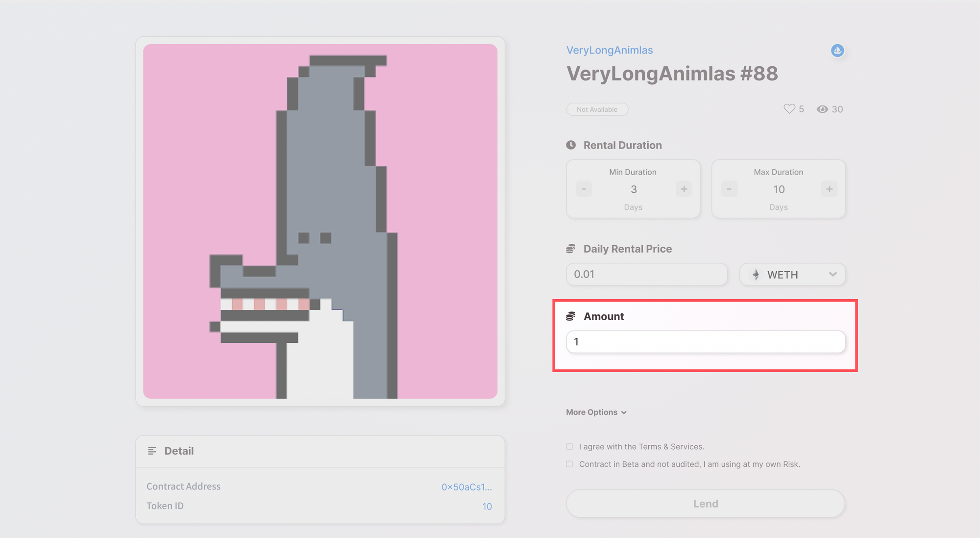Decrease Max Duration with minus
This screenshot has height=538, width=980.
coord(729,189)
